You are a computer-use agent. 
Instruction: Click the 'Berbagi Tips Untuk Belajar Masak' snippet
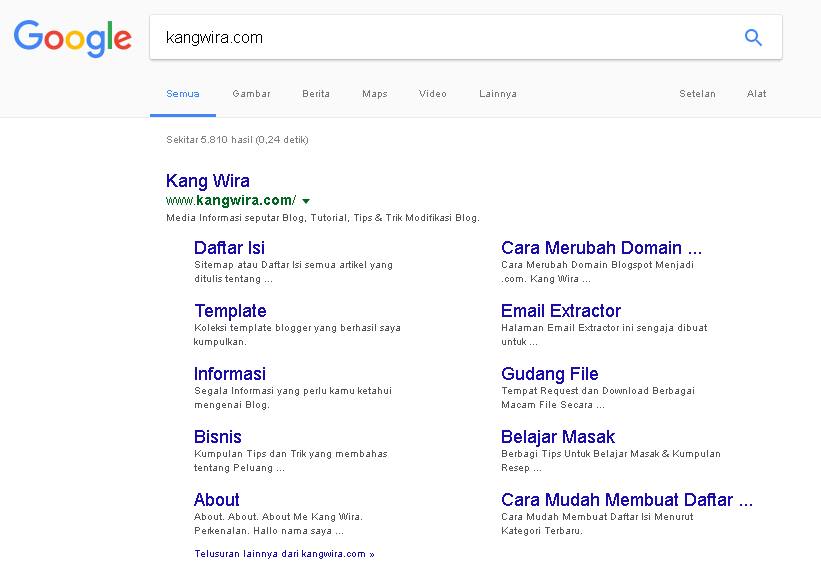611,460
